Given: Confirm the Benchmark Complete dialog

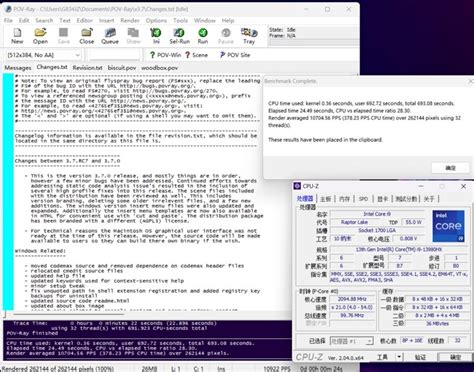Looking at the screenshot, I should (x=450, y=168).
